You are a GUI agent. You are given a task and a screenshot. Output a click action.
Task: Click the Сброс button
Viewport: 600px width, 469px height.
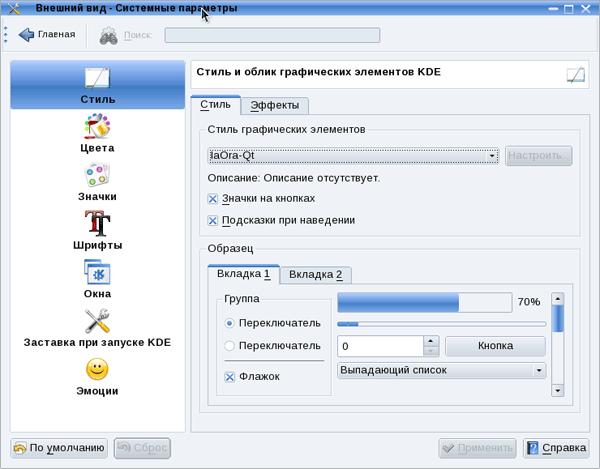(x=142, y=448)
